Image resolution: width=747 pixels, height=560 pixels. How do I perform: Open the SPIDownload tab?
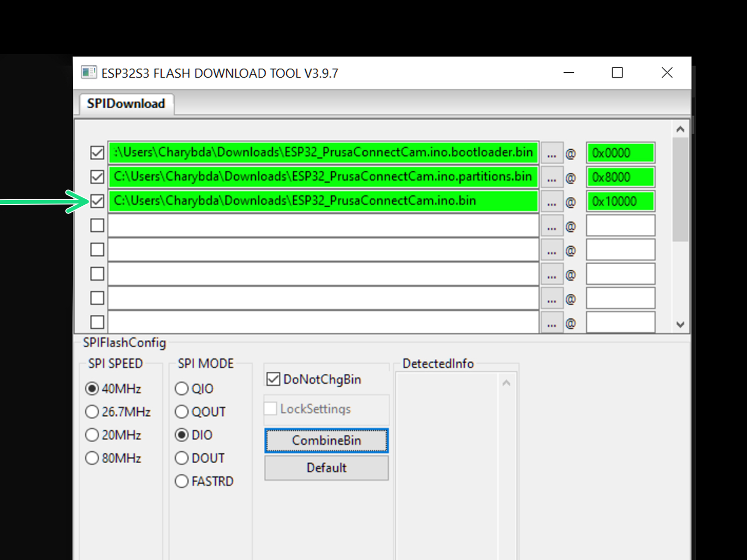(126, 104)
